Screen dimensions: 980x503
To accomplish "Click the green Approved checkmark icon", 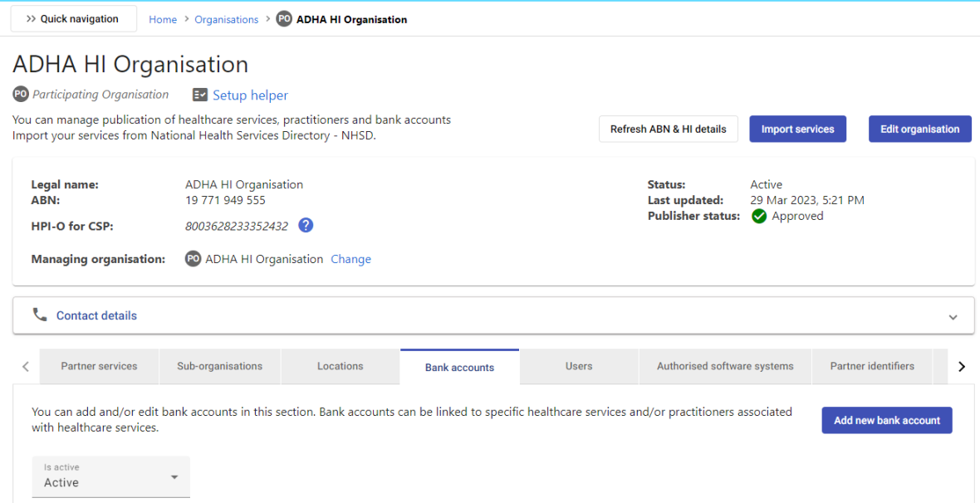I will coord(759,216).
